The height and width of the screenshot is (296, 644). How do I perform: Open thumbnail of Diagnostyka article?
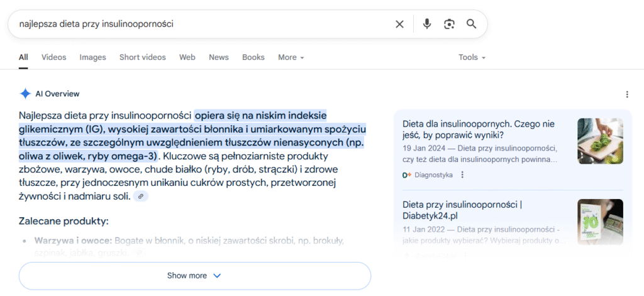click(600, 141)
